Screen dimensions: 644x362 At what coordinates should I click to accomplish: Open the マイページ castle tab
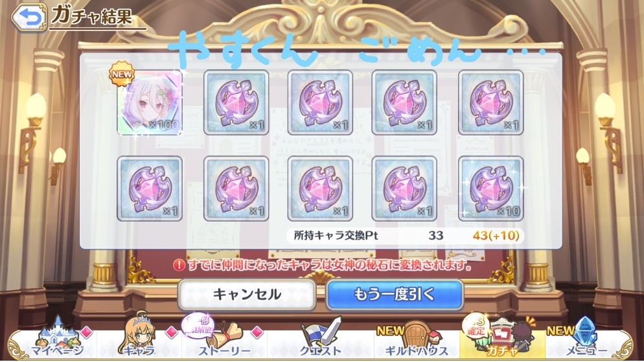click(57, 337)
